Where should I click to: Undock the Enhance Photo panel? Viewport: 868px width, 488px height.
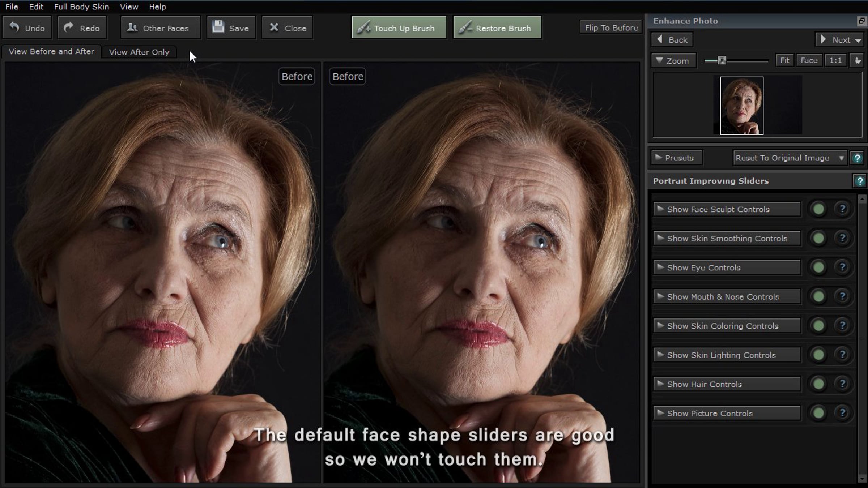(x=861, y=21)
